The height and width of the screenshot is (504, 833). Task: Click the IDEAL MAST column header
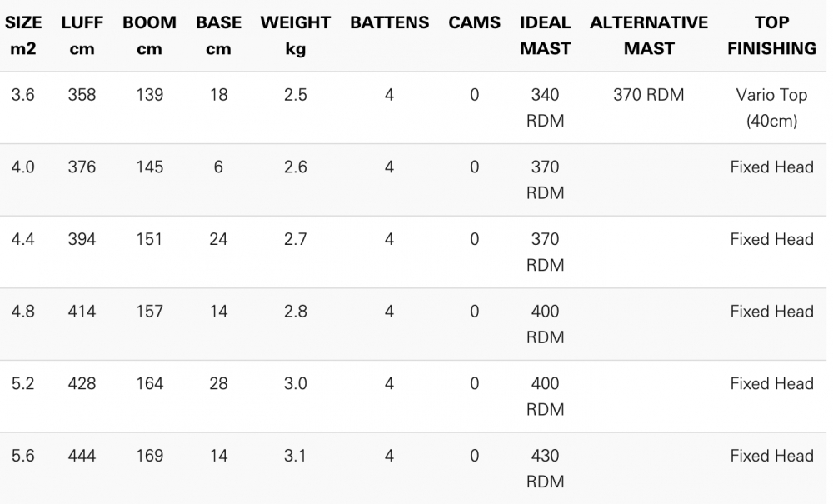(546, 36)
